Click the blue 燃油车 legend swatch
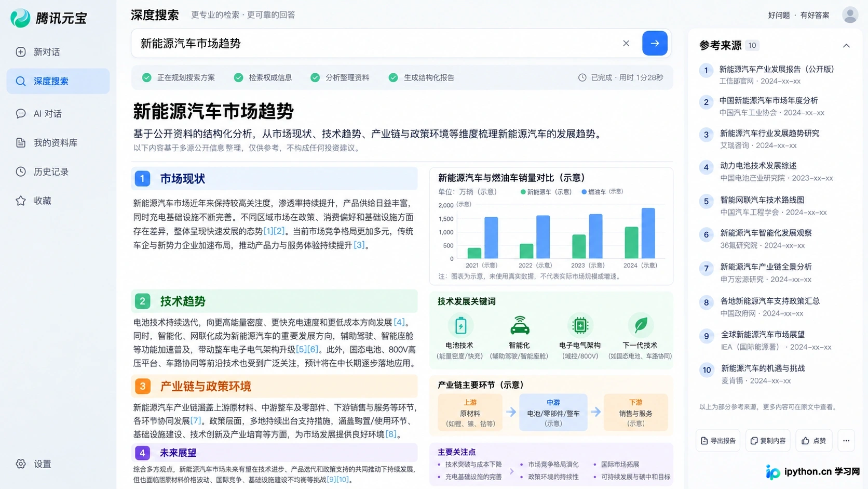This screenshot has height=489, width=868. pos(584,192)
